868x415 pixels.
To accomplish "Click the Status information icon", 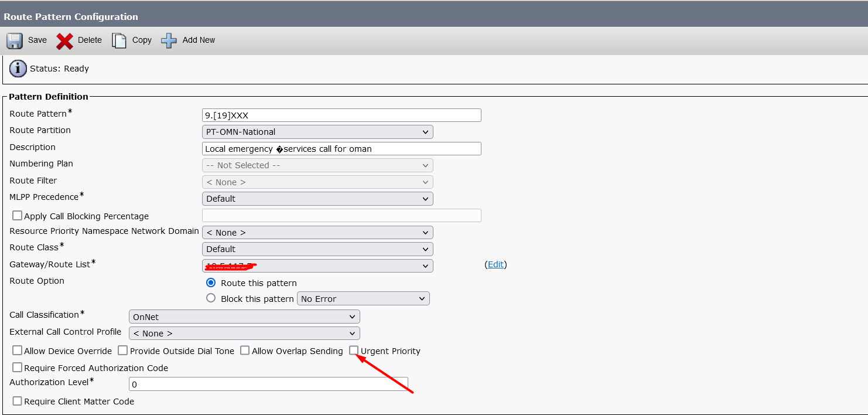I will click(18, 68).
